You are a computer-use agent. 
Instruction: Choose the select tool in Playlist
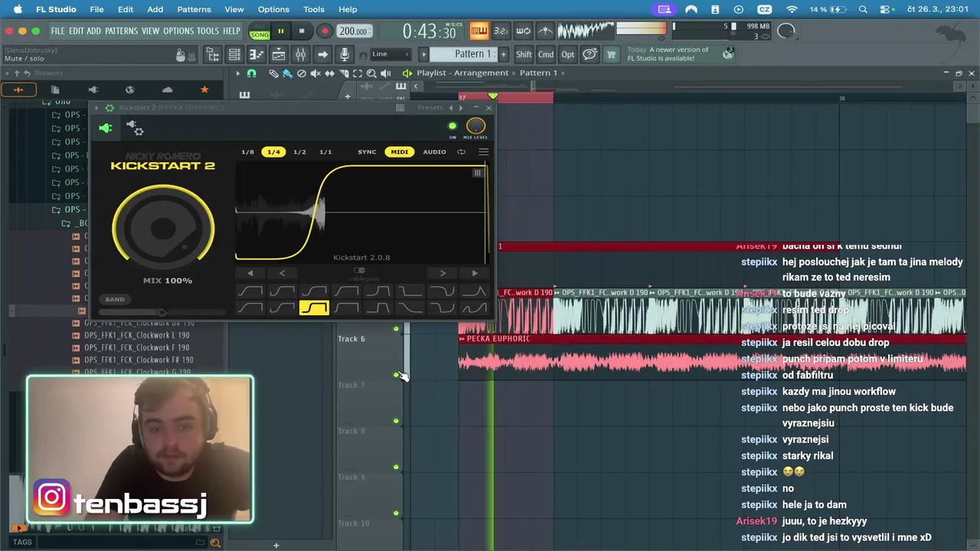pos(358,73)
